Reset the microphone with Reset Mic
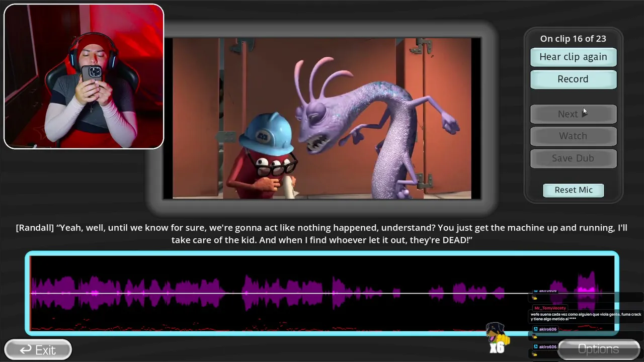Viewport: 644px width, 362px height. 574,190
